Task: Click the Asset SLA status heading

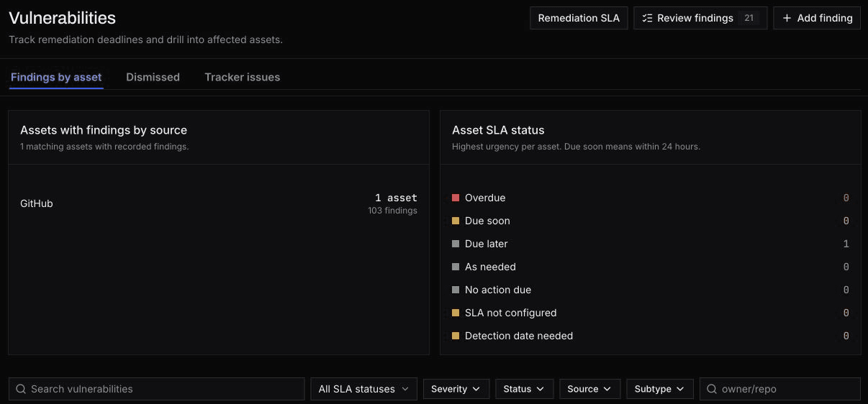Action: (498, 130)
